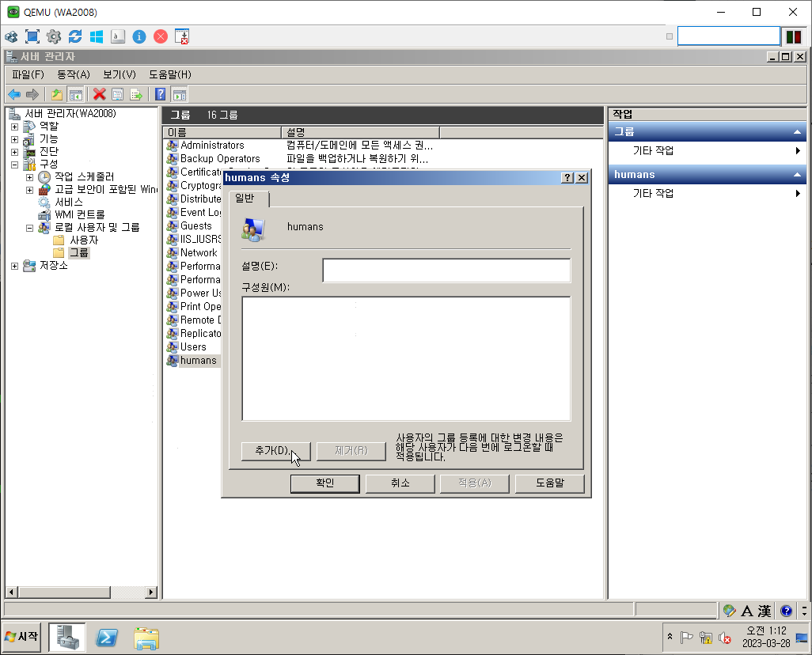Click the up-one-level folder toolbar icon

[56, 94]
